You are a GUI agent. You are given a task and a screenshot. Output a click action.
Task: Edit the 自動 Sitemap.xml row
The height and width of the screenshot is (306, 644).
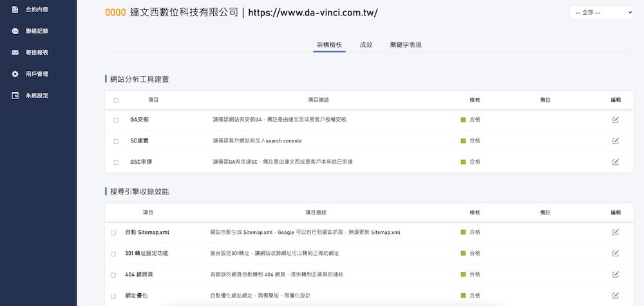(615, 232)
